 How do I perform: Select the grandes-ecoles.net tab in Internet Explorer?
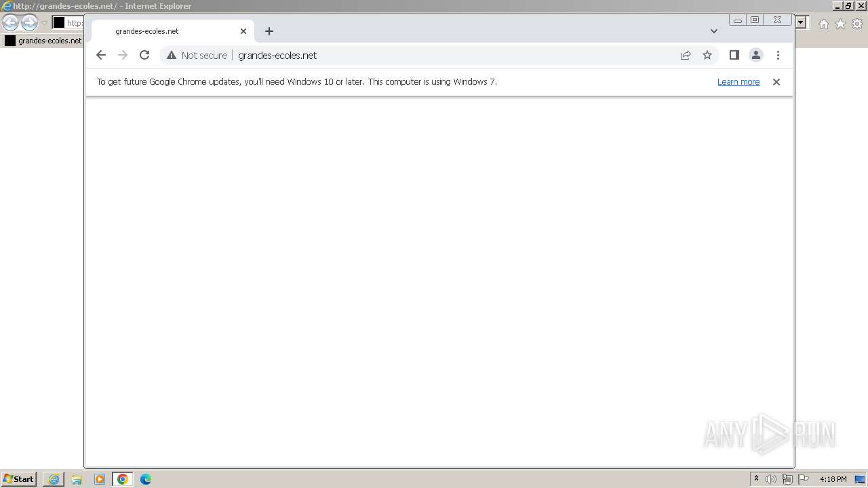coord(43,41)
